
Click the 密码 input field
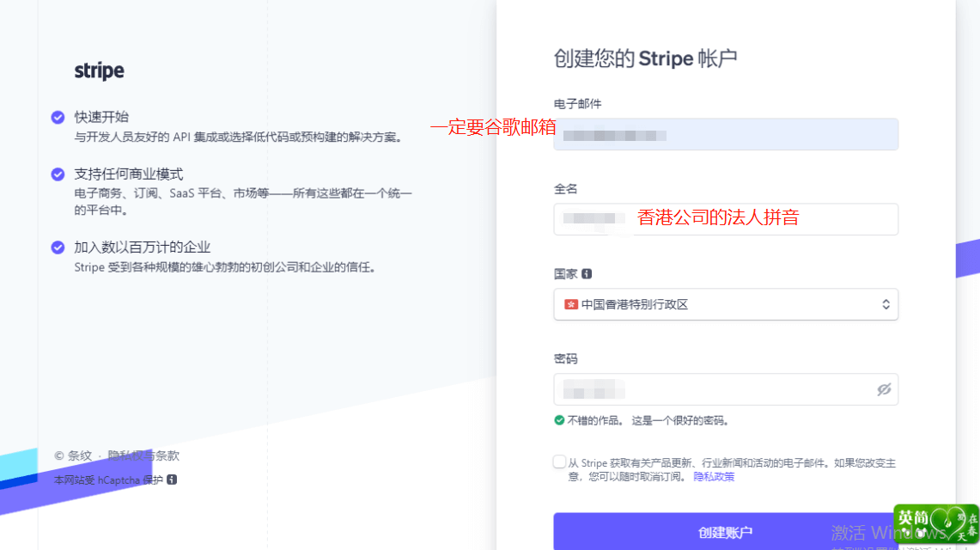pos(726,389)
